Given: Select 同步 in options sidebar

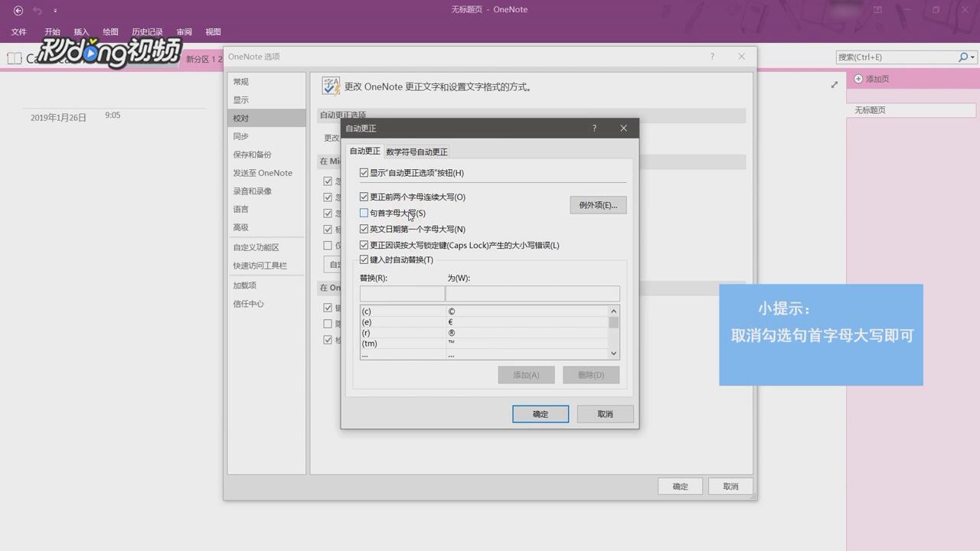Looking at the screenshot, I should pos(266,136).
